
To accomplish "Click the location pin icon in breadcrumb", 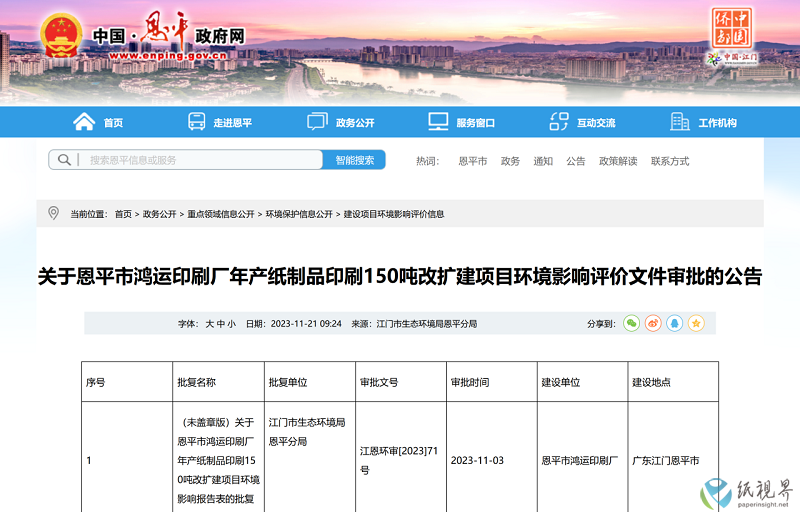I will point(53,213).
